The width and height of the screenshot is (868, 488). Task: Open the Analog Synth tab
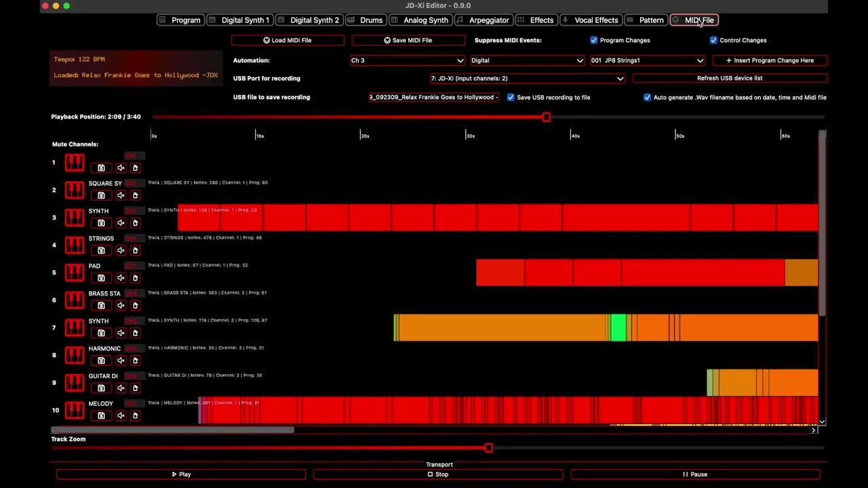[420, 20]
